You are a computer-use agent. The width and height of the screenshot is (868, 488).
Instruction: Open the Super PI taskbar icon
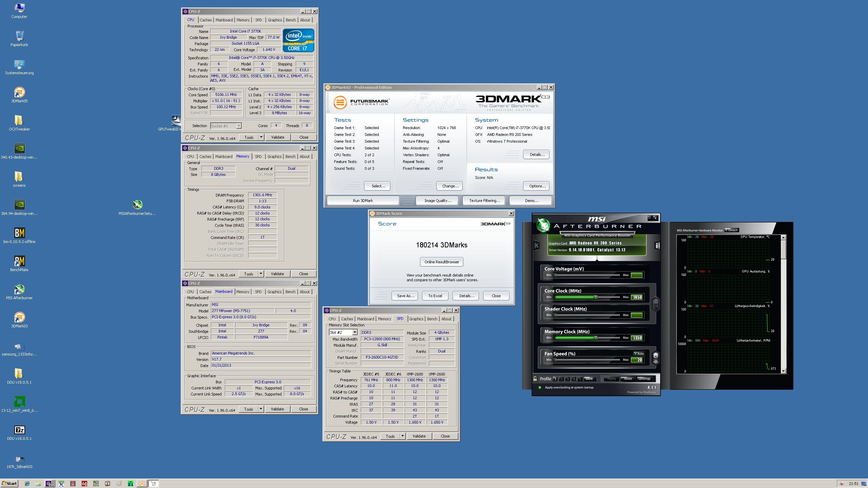pyautogui.click(x=61, y=484)
